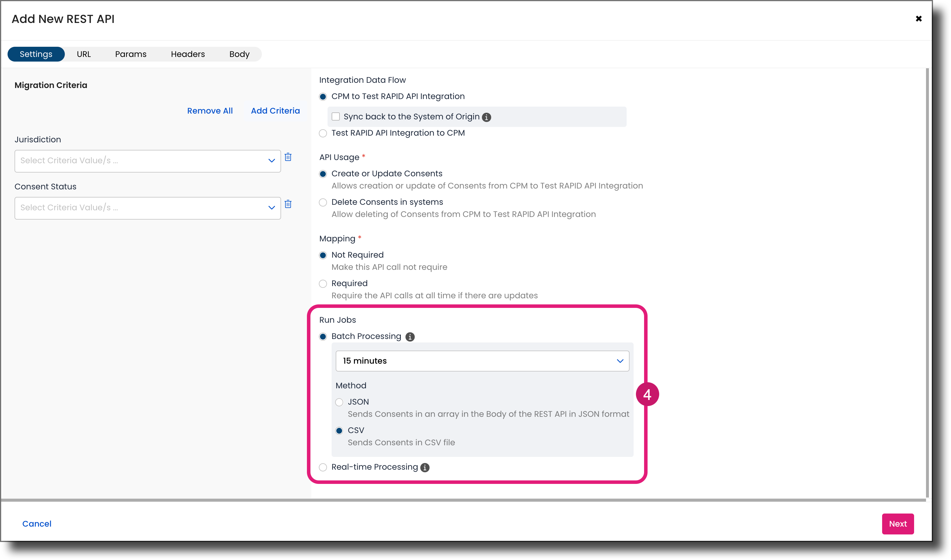The height and width of the screenshot is (560, 951).
Task: Close the Add New REST API dialog
Action: (x=919, y=19)
